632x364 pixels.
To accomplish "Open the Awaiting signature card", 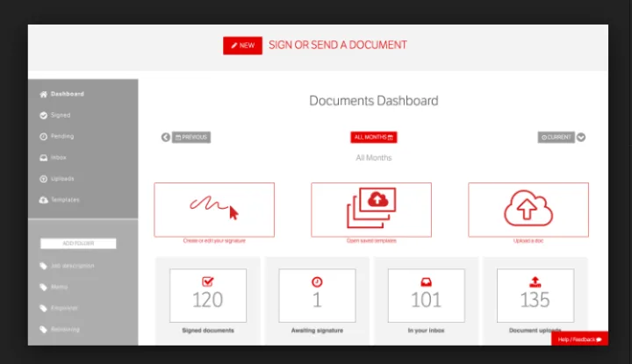I will click(317, 296).
